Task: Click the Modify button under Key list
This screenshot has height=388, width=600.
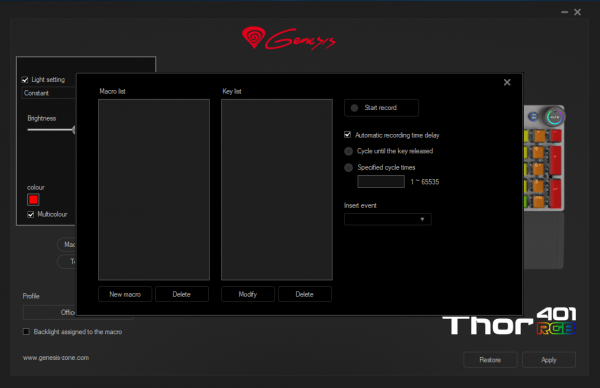Action: 248,294
